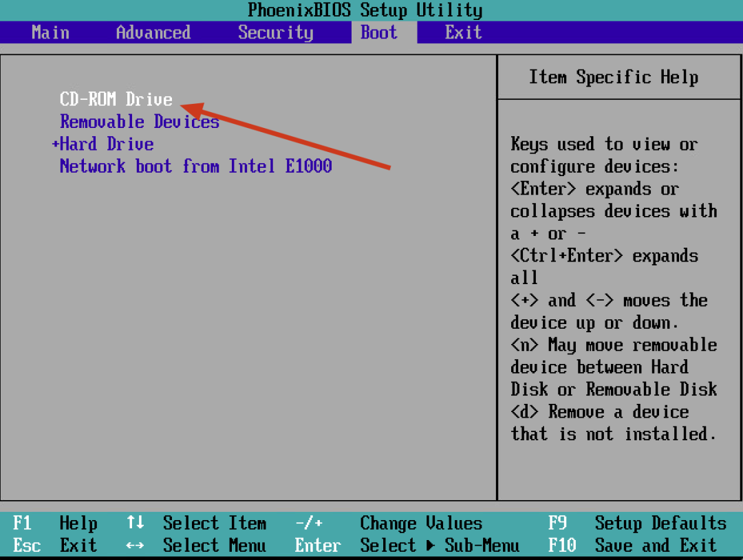Select the Boot tab
This screenshot has height=560, width=743.
(378, 33)
